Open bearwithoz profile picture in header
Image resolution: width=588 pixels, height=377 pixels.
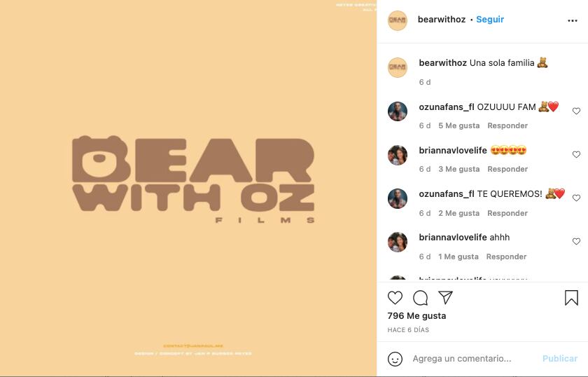click(398, 20)
